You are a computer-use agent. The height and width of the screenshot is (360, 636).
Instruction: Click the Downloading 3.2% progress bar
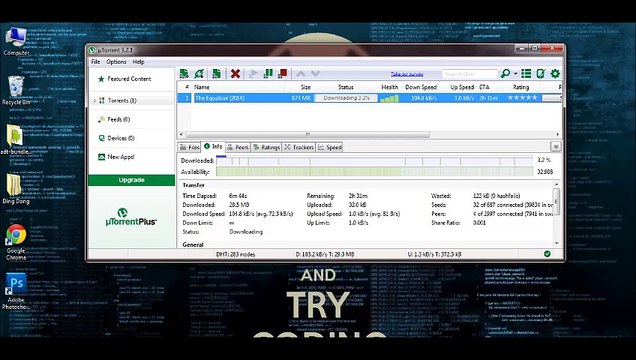(346, 98)
